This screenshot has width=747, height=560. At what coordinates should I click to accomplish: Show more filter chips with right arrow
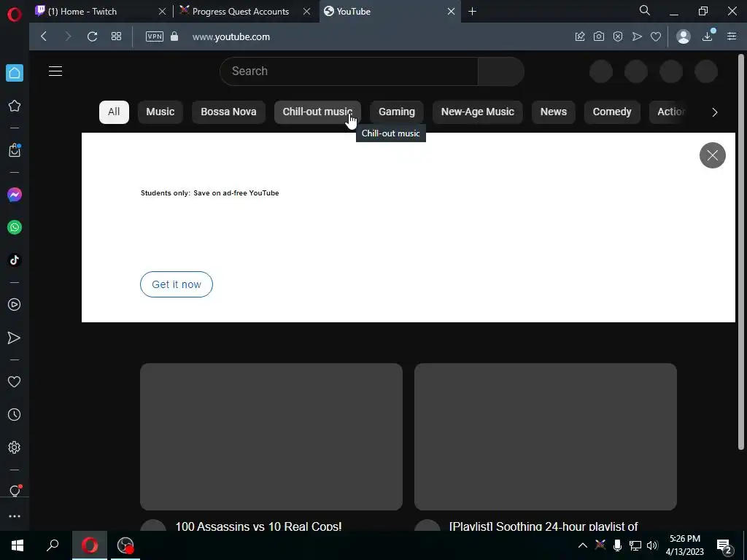[714, 112]
